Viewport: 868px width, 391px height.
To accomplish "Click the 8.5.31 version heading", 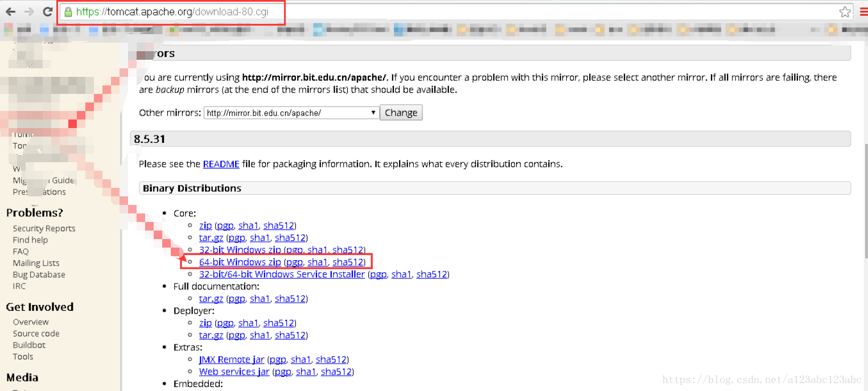I will [x=150, y=139].
